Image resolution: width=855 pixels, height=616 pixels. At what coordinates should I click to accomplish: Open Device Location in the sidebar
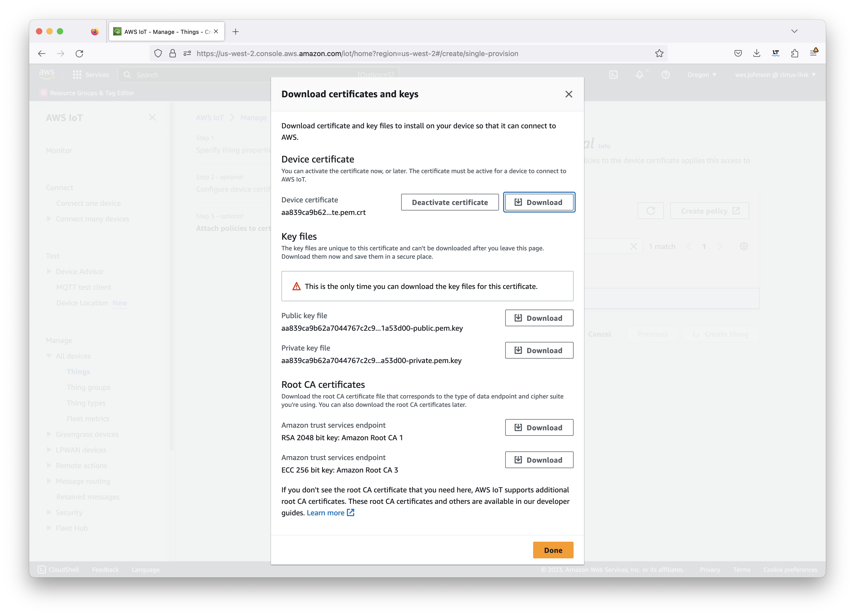coord(82,303)
